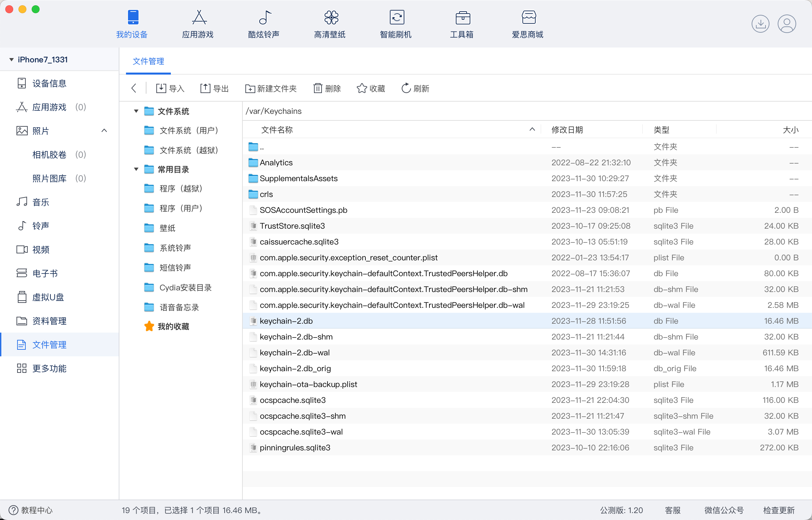
Task: Open 视频 in the sidebar
Action: (59, 249)
